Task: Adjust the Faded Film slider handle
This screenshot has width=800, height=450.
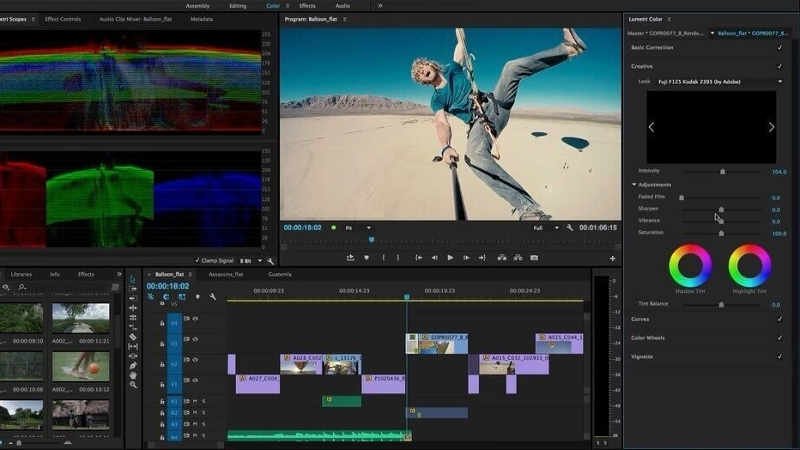Action: [x=681, y=197]
